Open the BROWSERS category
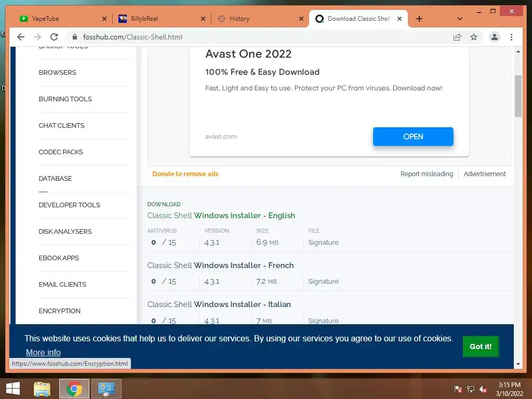Viewport: 532px width, 399px height. click(x=57, y=73)
